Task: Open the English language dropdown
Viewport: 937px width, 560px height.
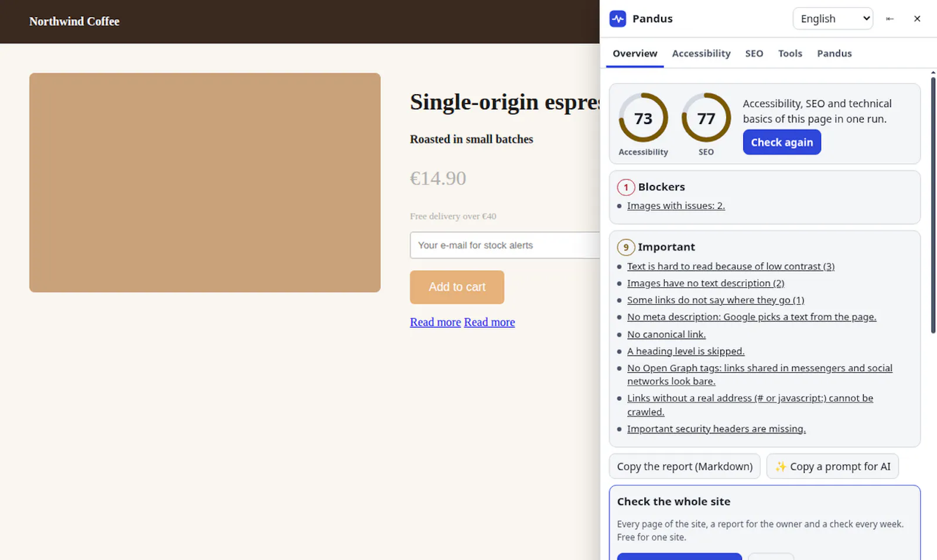Action: (833, 19)
